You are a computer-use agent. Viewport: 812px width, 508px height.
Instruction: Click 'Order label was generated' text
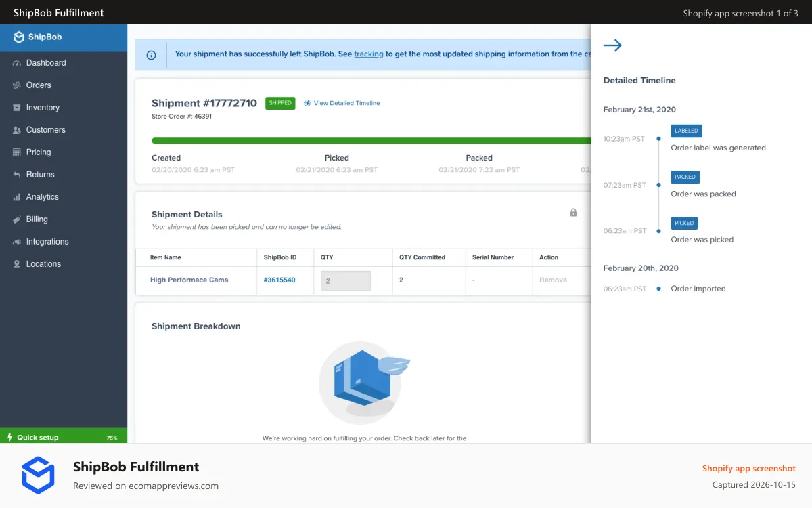pyautogui.click(x=719, y=148)
